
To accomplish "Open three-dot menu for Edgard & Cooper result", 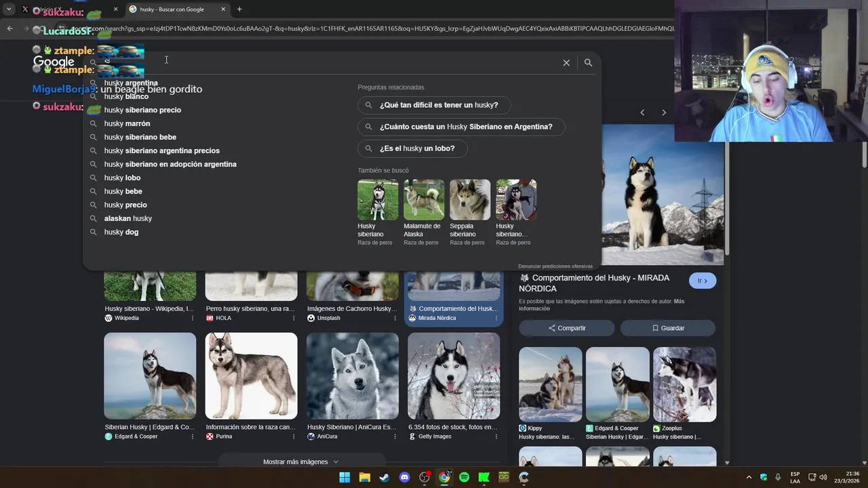I will (193, 436).
